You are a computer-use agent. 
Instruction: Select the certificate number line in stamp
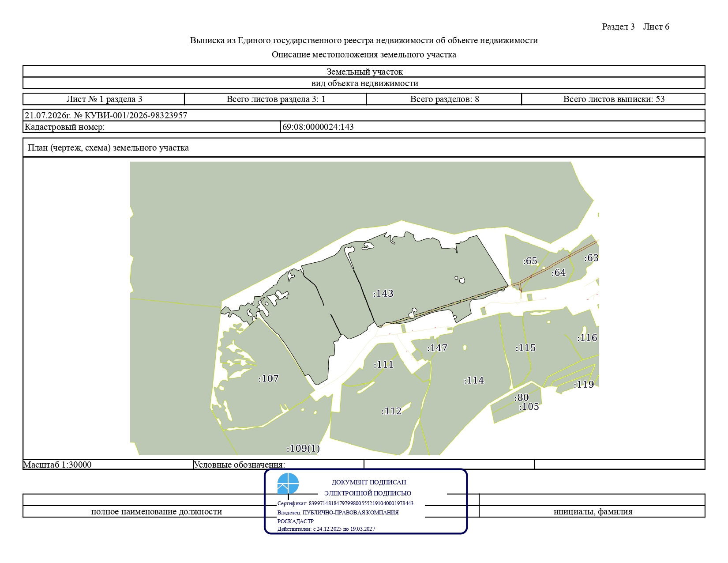pyautogui.click(x=345, y=503)
